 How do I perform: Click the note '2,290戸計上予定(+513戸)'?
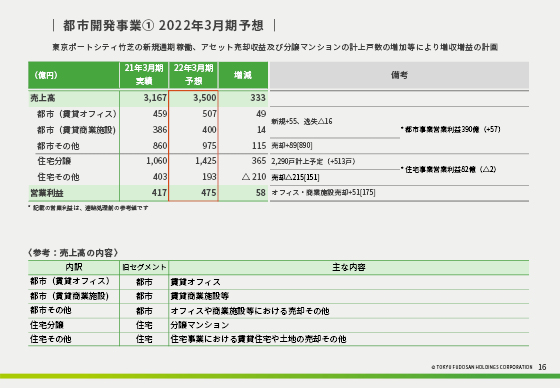tap(313, 161)
